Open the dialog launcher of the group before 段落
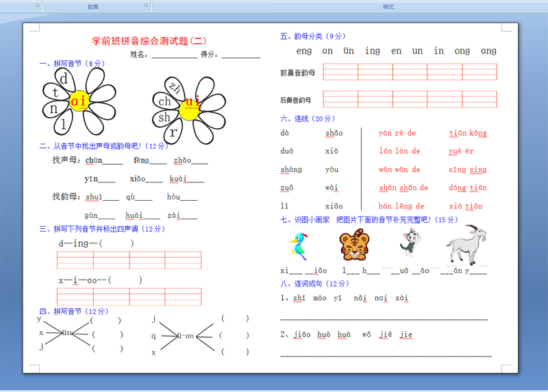 [38, 6]
